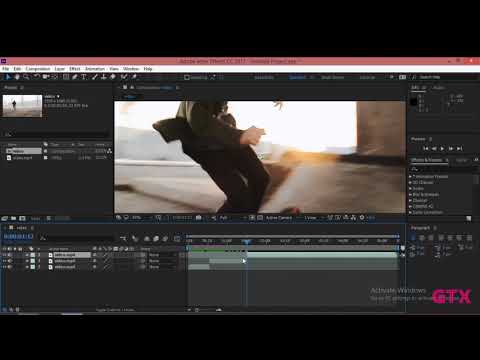Viewport: 480px width, 360px height.
Task: Take a snapshot with the viewer camera icon
Action: [x=199, y=218]
